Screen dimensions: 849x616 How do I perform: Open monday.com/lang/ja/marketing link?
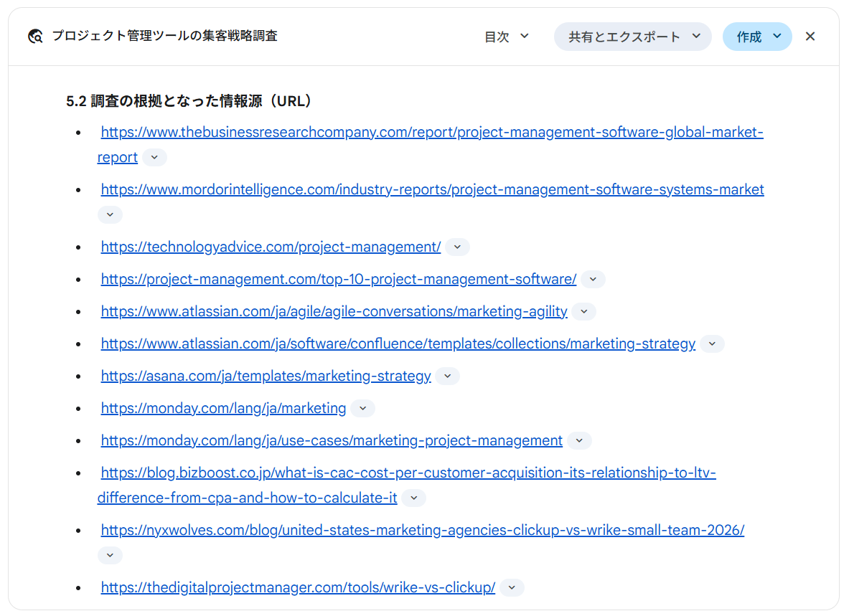[x=223, y=408]
